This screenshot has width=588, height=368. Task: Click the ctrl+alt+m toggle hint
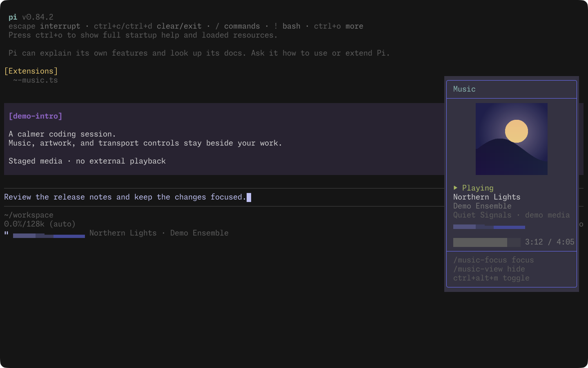491,278
